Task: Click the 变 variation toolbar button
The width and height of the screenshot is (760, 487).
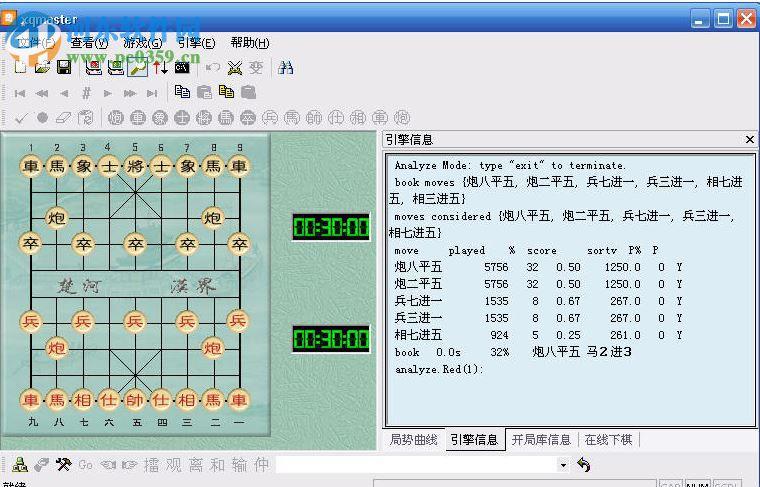Action: click(256, 67)
